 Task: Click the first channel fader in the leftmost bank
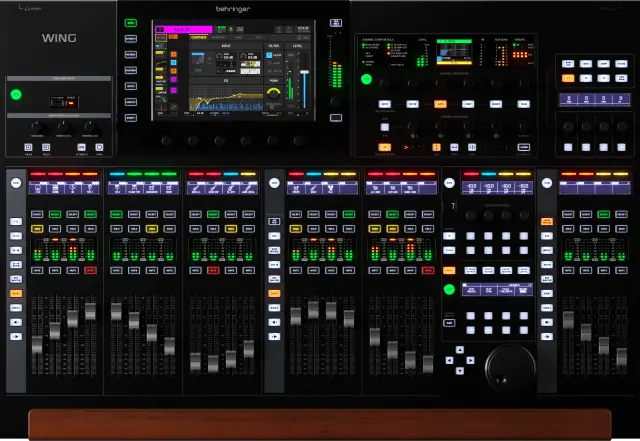[x=37, y=345]
